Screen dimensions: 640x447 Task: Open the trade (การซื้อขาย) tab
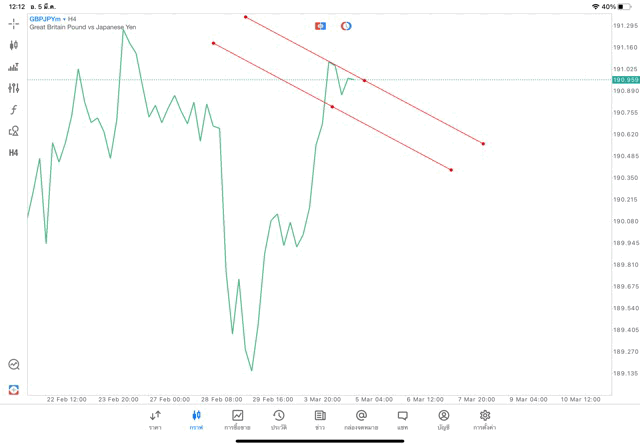(237, 420)
